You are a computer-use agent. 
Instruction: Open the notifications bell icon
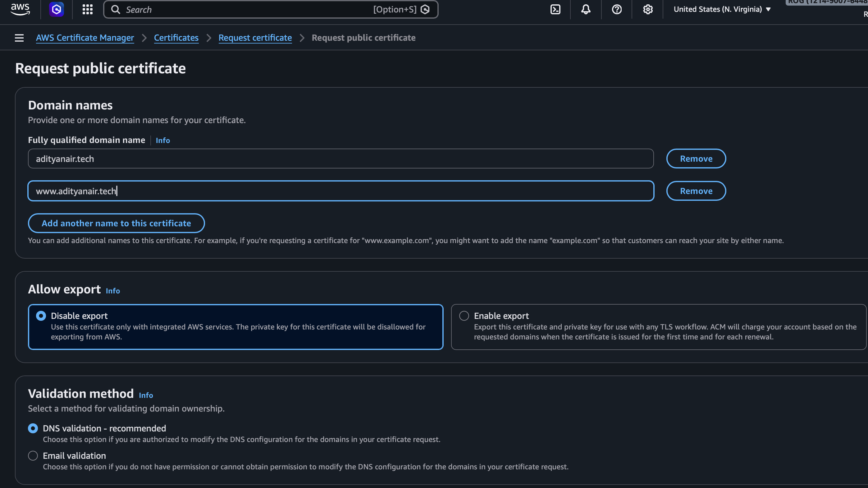tap(586, 9)
